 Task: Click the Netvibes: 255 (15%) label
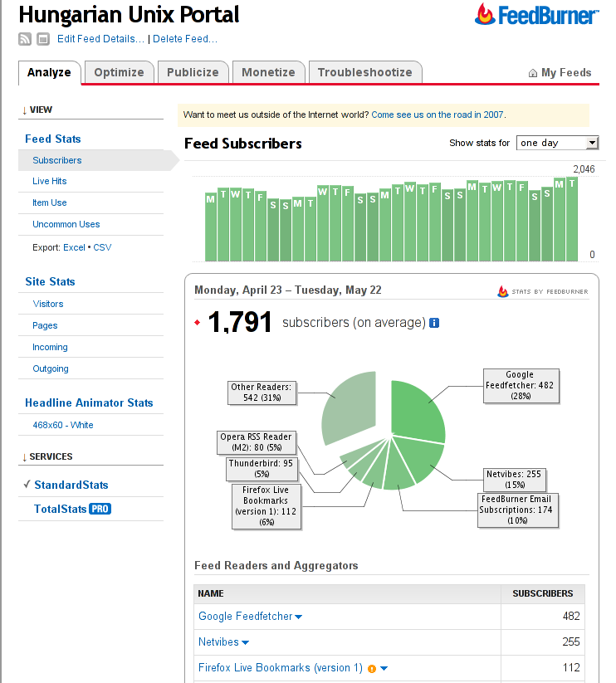tap(514, 479)
